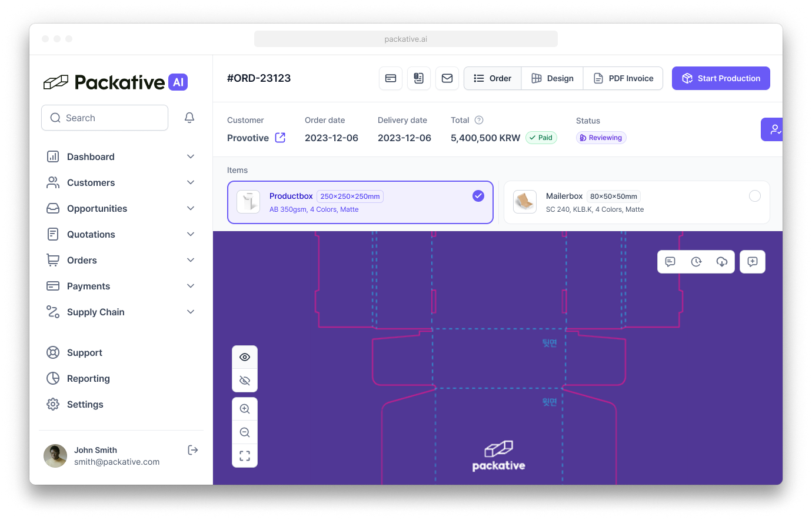Open Provotive customer external link icon

[280, 138]
